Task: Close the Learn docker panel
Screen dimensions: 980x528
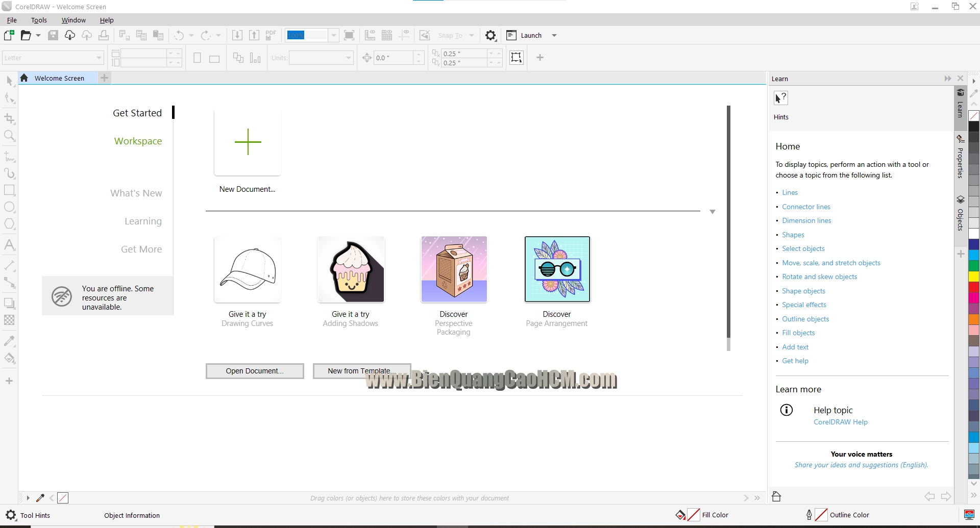Action: (961, 79)
